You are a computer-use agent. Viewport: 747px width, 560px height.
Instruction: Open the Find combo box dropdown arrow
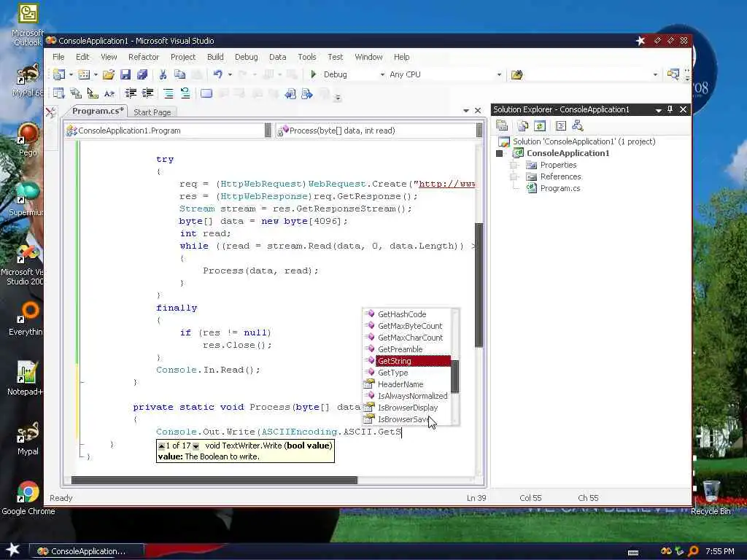(655, 75)
